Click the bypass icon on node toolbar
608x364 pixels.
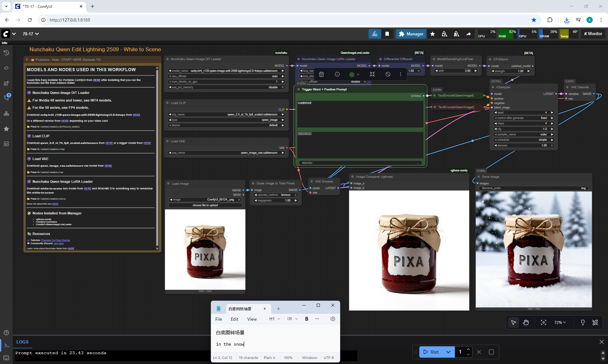388,74
